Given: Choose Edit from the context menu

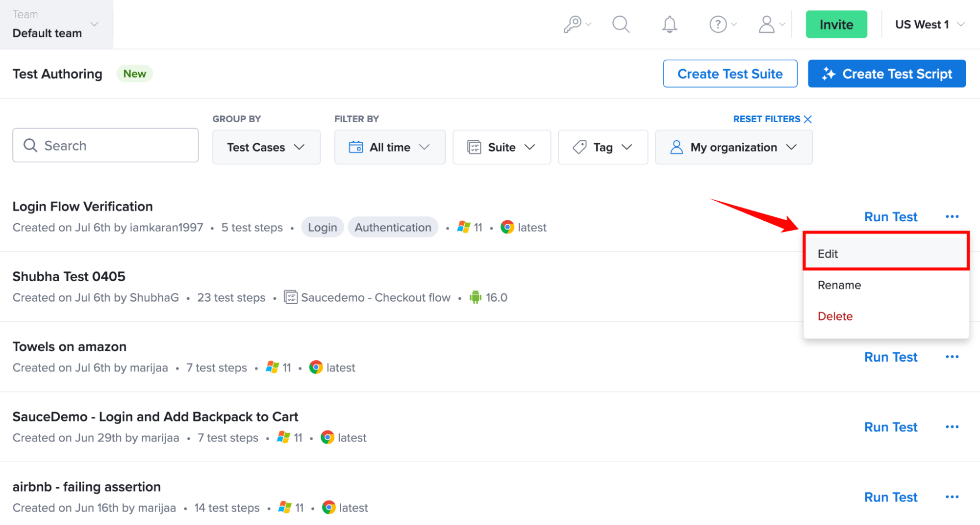Looking at the screenshot, I should coord(886,254).
